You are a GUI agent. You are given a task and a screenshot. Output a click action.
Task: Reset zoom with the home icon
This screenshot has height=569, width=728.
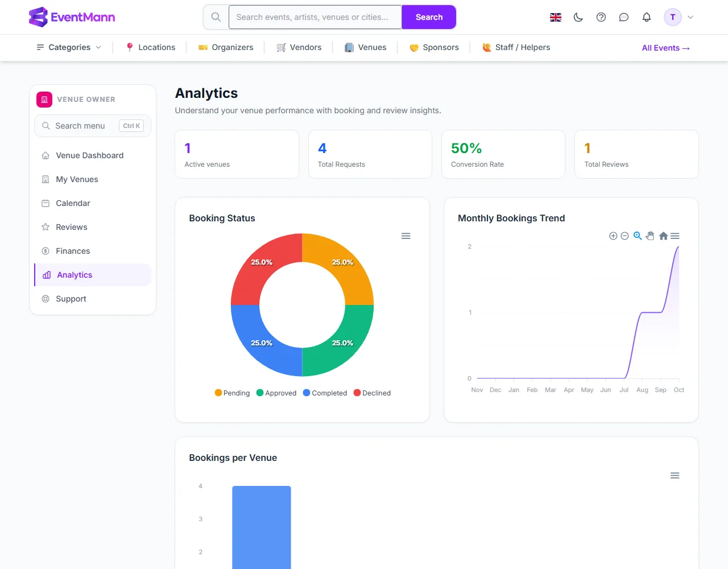[x=663, y=236]
